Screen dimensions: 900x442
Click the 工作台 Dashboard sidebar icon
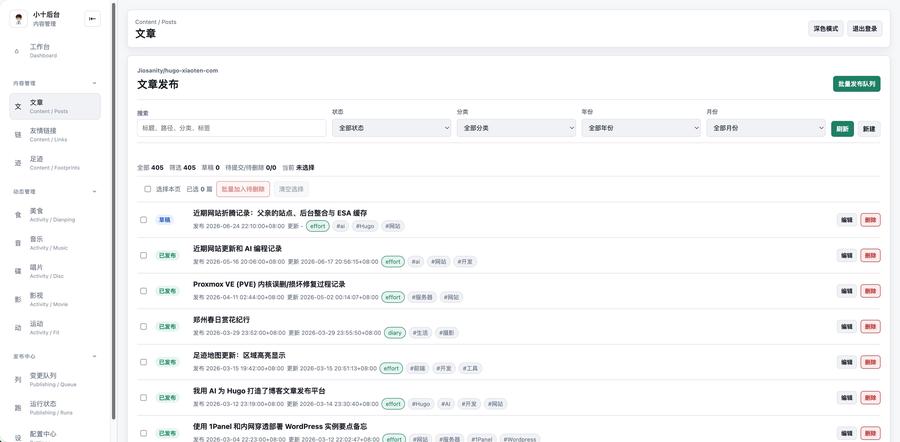[x=17, y=51]
